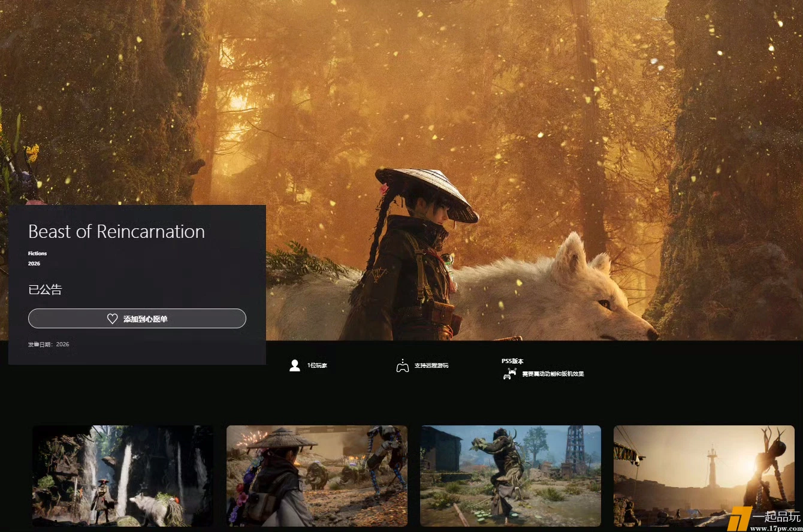Click the 已公告 announced status text
The height and width of the screenshot is (532, 803).
[x=45, y=290]
